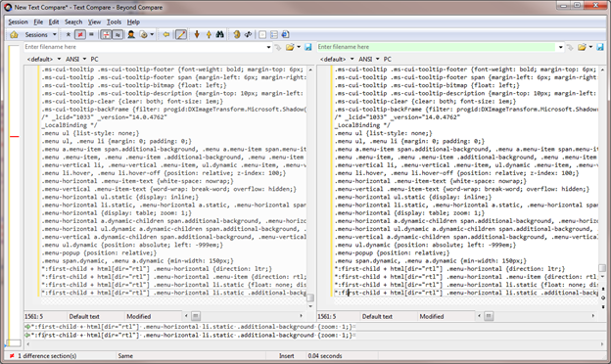The image size is (611, 364).
Task: Click left pane 'Default text' status label
Action: click(84, 316)
